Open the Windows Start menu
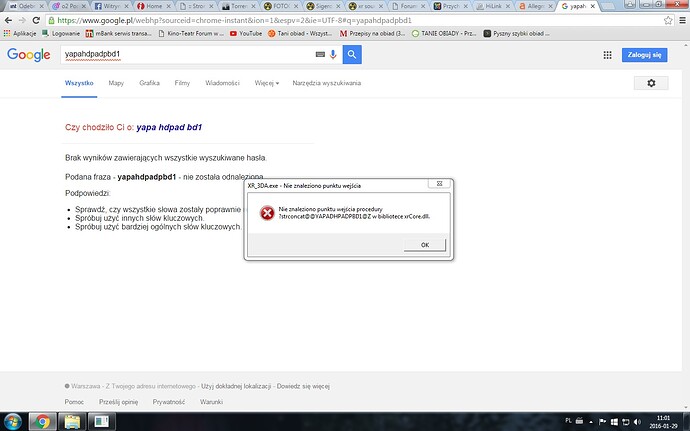The height and width of the screenshot is (431, 690). coord(14,421)
